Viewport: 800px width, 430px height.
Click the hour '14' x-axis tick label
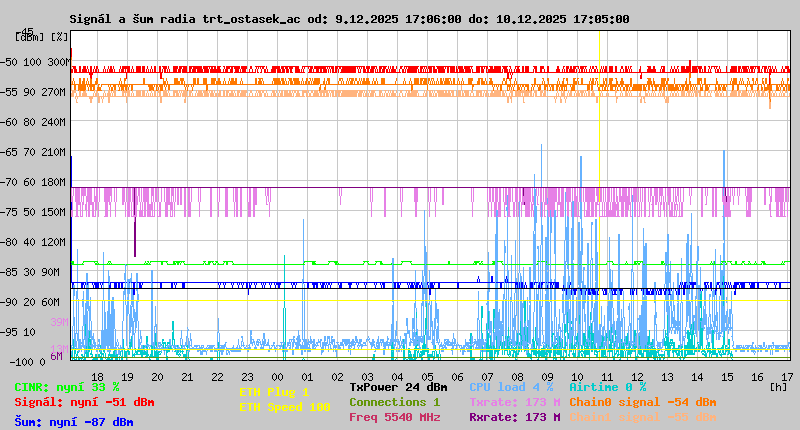click(x=697, y=377)
